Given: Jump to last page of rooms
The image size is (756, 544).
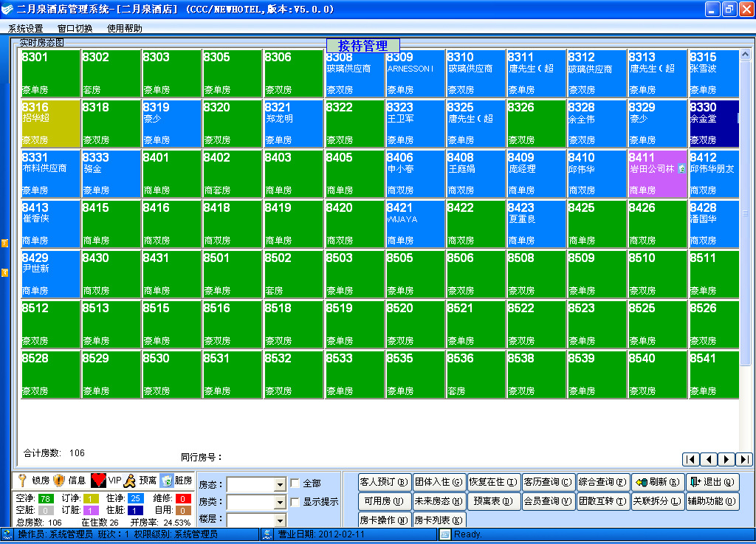Looking at the screenshot, I should coord(743,460).
